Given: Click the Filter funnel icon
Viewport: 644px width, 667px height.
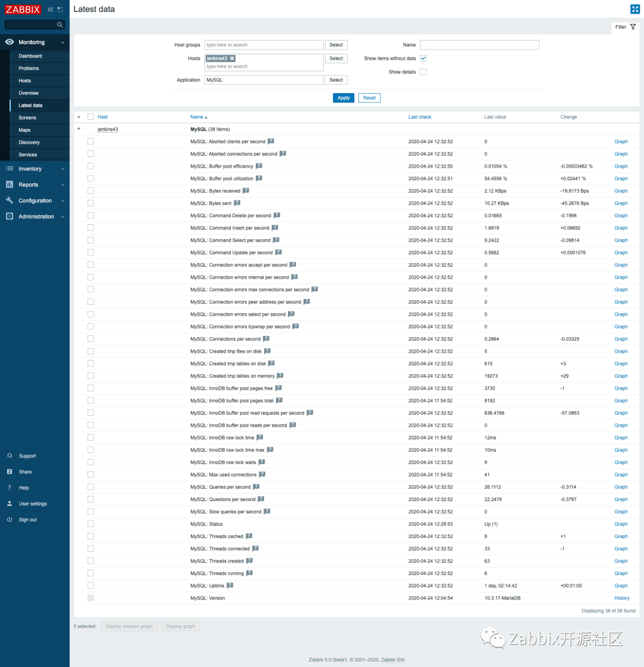Looking at the screenshot, I should tap(633, 27).
